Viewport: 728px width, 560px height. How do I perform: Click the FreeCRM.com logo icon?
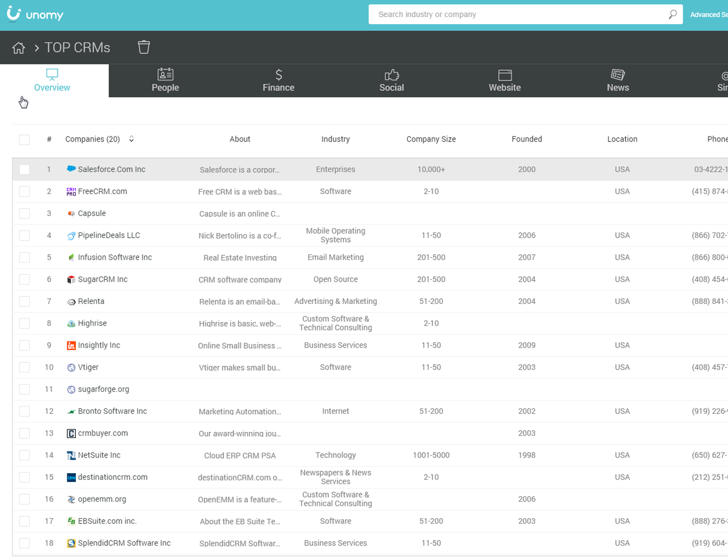[x=72, y=191]
